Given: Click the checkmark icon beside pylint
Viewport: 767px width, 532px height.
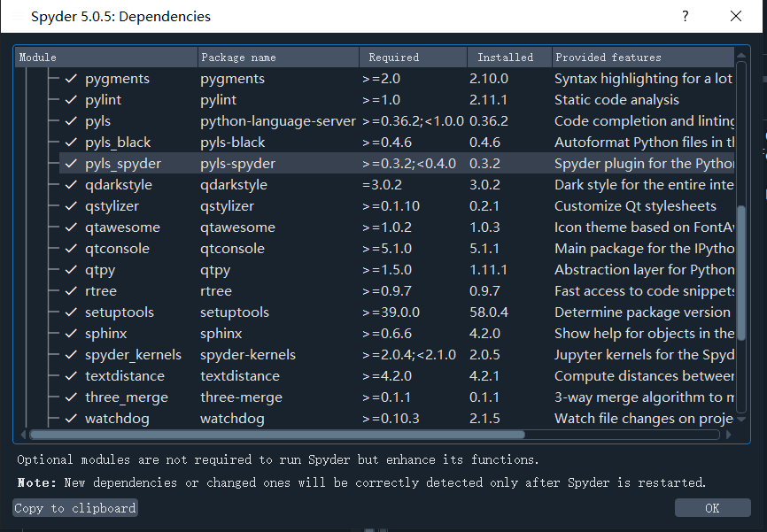Looking at the screenshot, I should (x=72, y=100).
